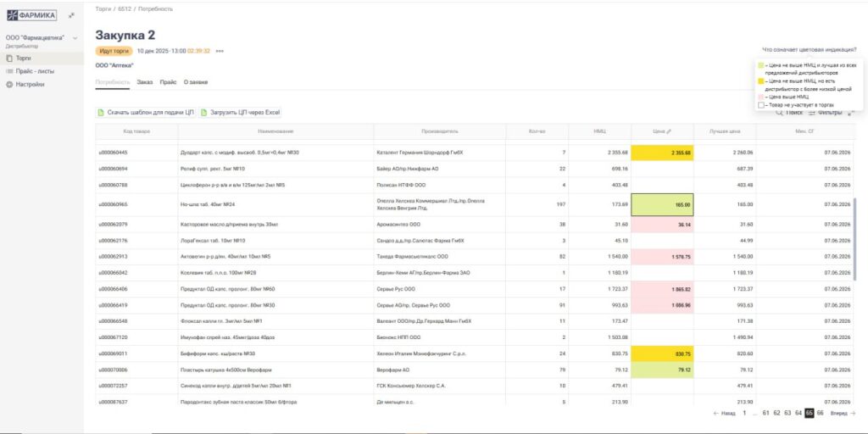The width and height of the screenshot is (868, 434).
Task: Click Загрузить ЦП через Excel button
Action: click(240, 112)
